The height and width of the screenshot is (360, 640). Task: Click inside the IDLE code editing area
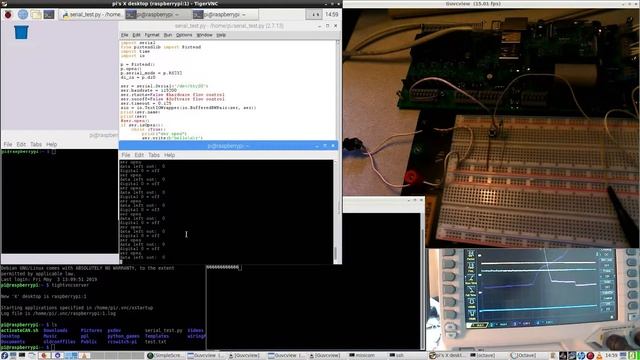(x=227, y=90)
